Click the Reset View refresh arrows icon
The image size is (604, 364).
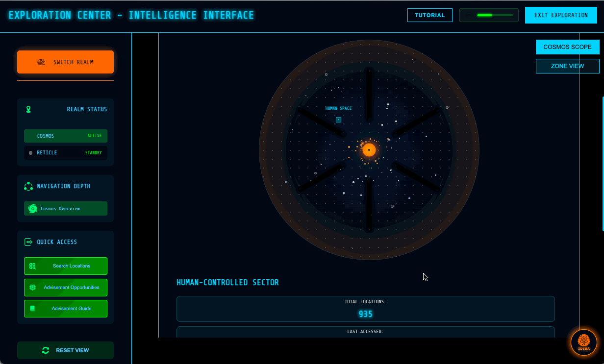[x=46, y=350]
